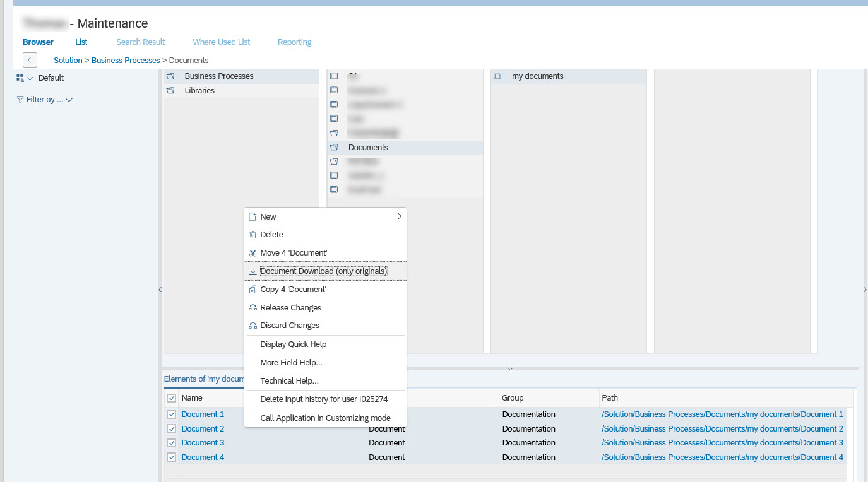Viewport: 868px width, 482px height.
Task: Open the Reporting tab
Action: coord(295,42)
